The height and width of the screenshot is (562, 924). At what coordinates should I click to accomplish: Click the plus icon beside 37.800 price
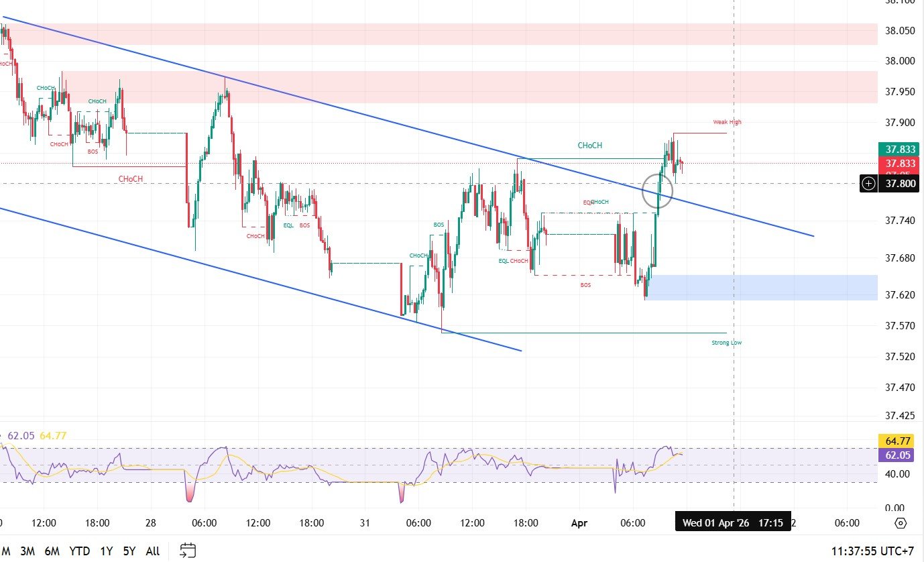pyautogui.click(x=868, y=183)
